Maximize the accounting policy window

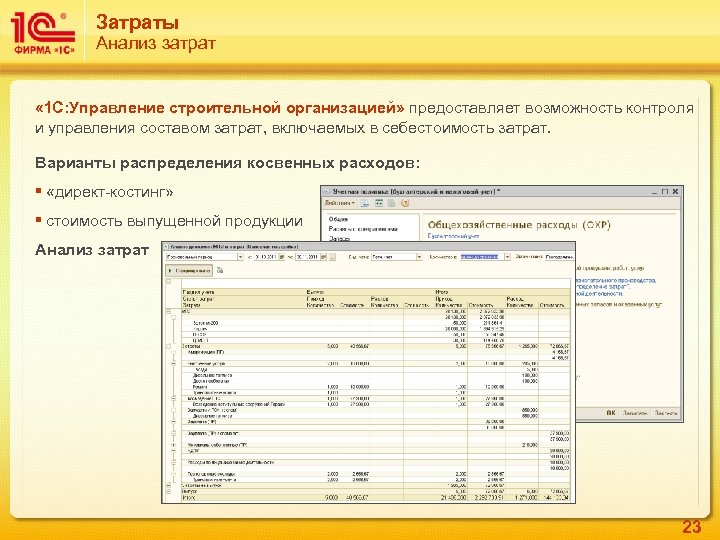click(x=664, y=191)
